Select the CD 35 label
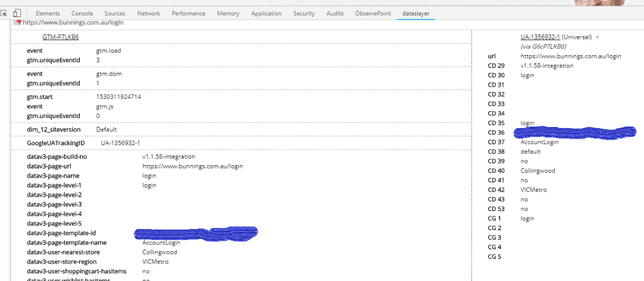644x281 pixels. point(496,123)
